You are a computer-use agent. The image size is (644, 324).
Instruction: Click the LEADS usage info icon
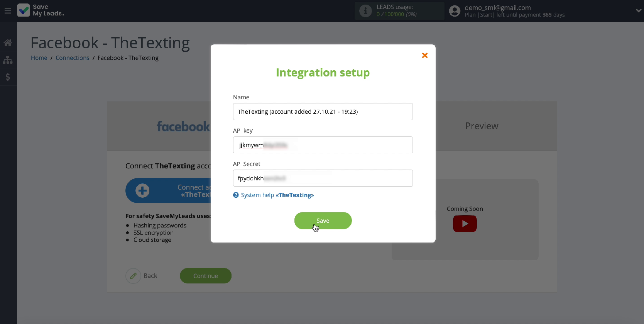(x=365, y=11)
